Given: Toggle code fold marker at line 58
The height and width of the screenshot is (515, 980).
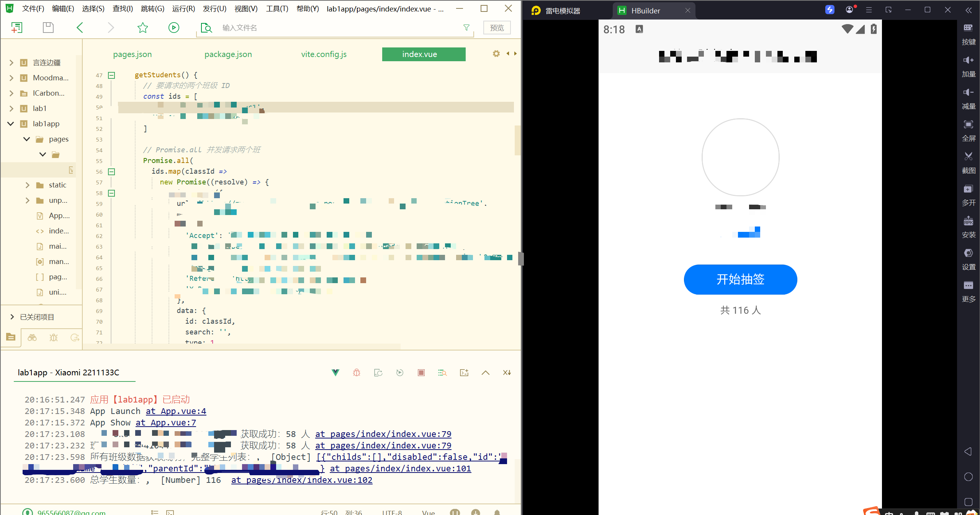Looking at the screenshot, I should (x=111, y=193).
